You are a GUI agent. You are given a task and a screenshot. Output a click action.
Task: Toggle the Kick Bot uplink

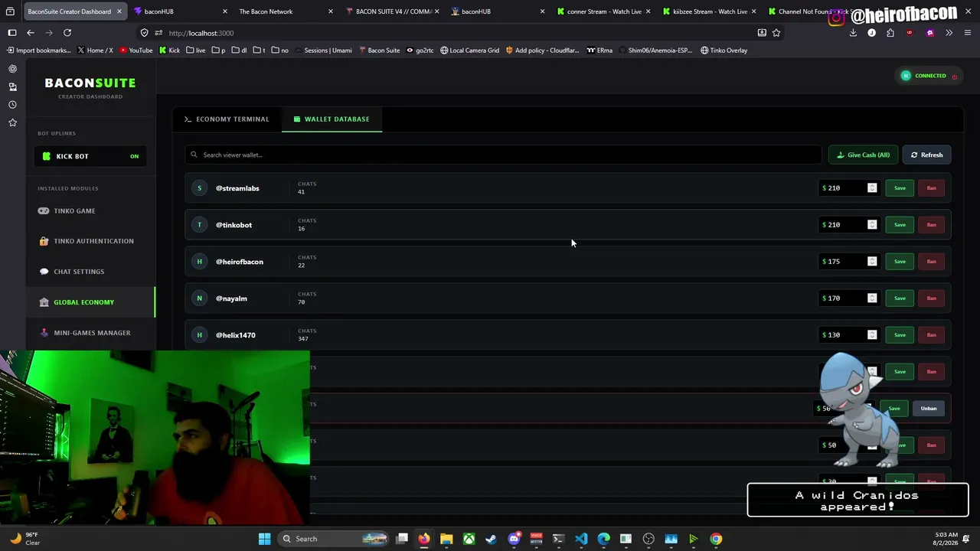(90, 156)
